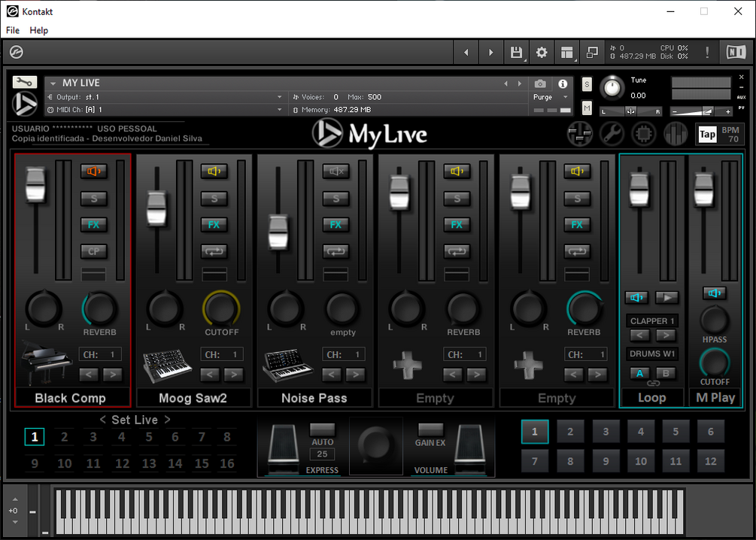
Task: Open the Purge dropdown
Action: click(x=551, y=97)
